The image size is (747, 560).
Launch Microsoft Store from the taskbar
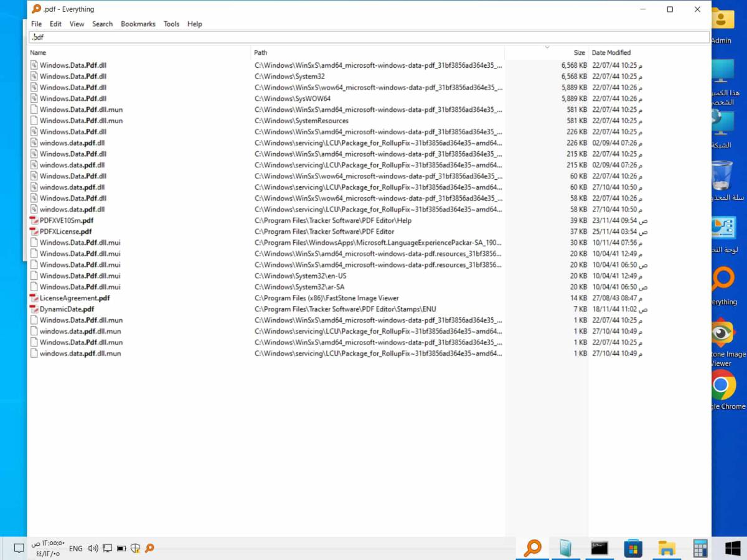click(633, 548)
